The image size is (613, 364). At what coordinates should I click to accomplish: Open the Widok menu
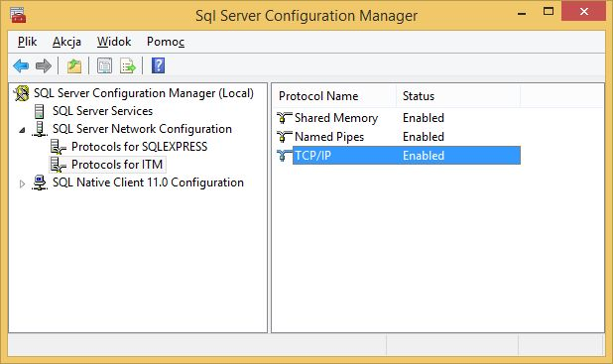tap(114, 42)
